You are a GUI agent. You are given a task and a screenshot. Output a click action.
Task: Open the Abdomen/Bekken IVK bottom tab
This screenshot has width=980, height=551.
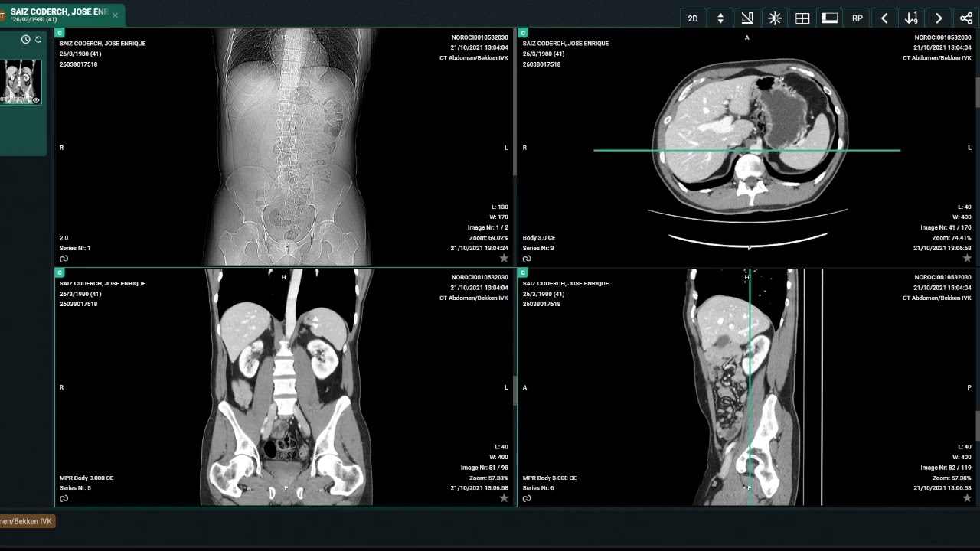[28, 521]
